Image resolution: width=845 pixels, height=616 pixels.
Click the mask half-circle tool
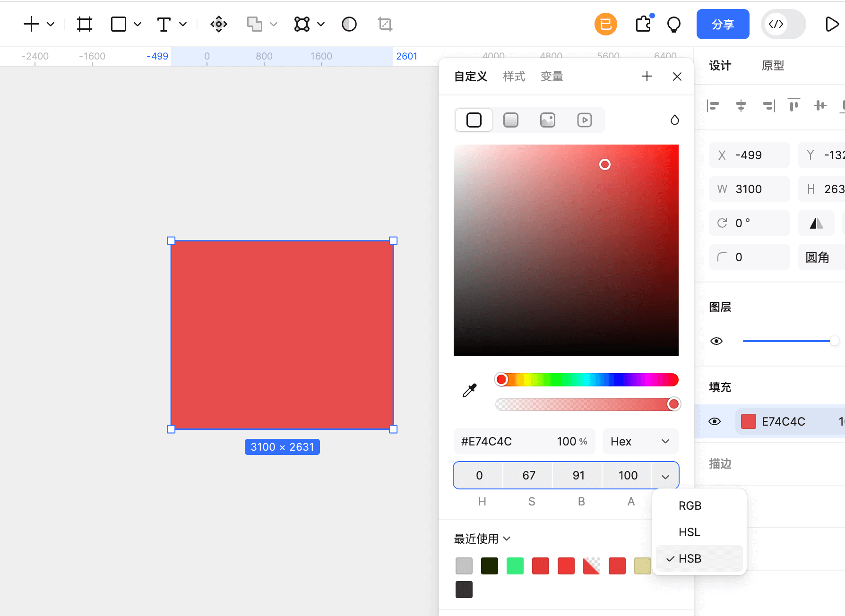[349, 24]
